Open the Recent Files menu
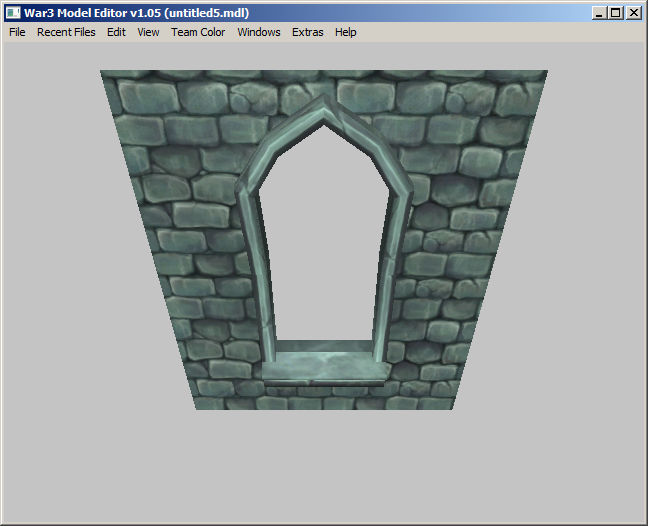648x526 pixels. pyautogui.click(x=66, y=32)
